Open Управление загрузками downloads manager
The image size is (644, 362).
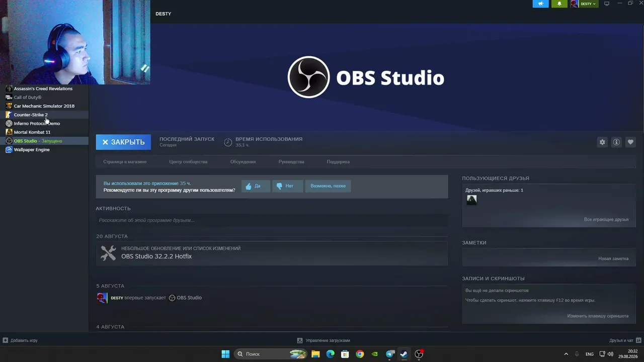pyautogui.click(x=324, y=340)
